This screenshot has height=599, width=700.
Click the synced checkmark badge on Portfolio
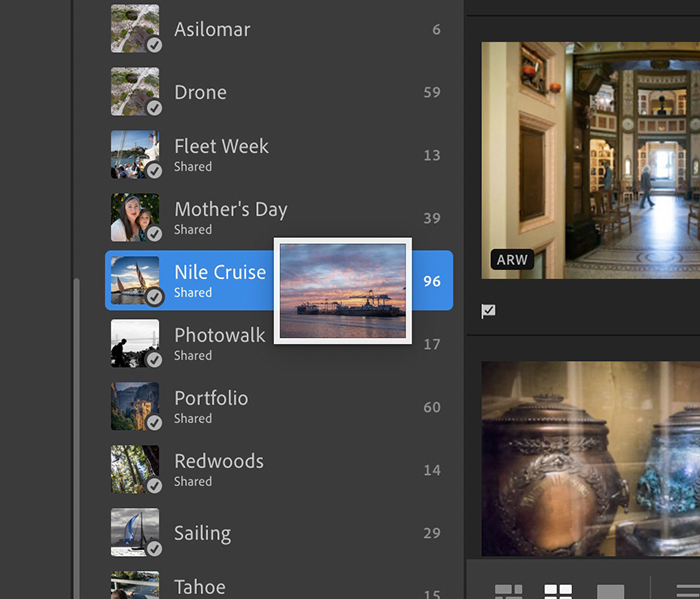click(154, 423)
